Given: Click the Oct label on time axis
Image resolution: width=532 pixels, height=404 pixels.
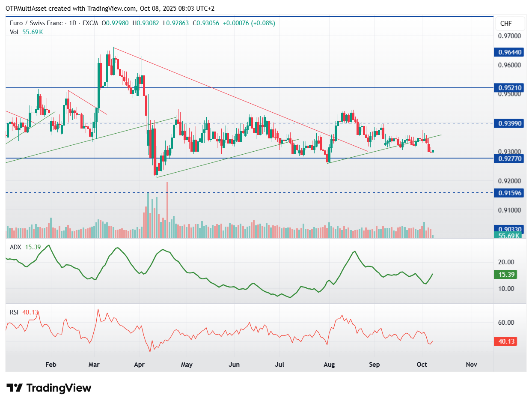Looking at the screenshot, I should 422,365.
